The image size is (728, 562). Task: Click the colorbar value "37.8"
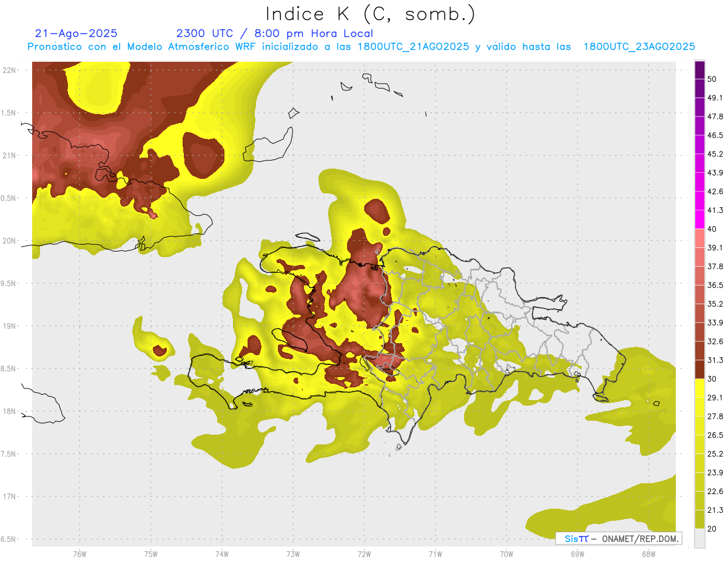pos(715,267)
